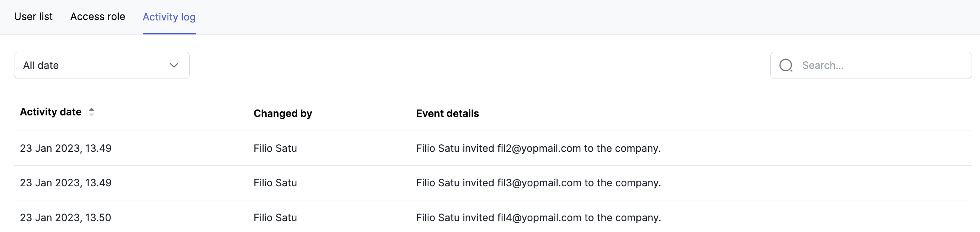
Task: Focus the Search text field
Action: click(880, 65)
